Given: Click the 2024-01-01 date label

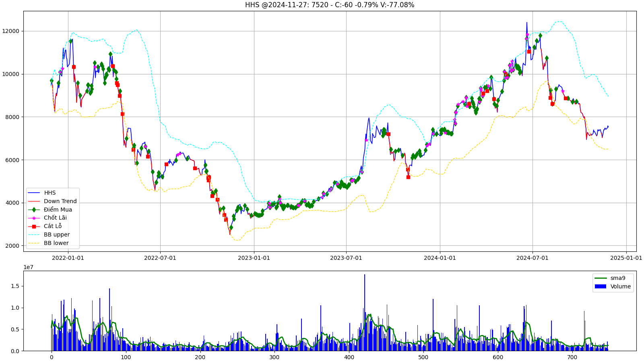Looking at the screenshot, I should coord(440,258).
